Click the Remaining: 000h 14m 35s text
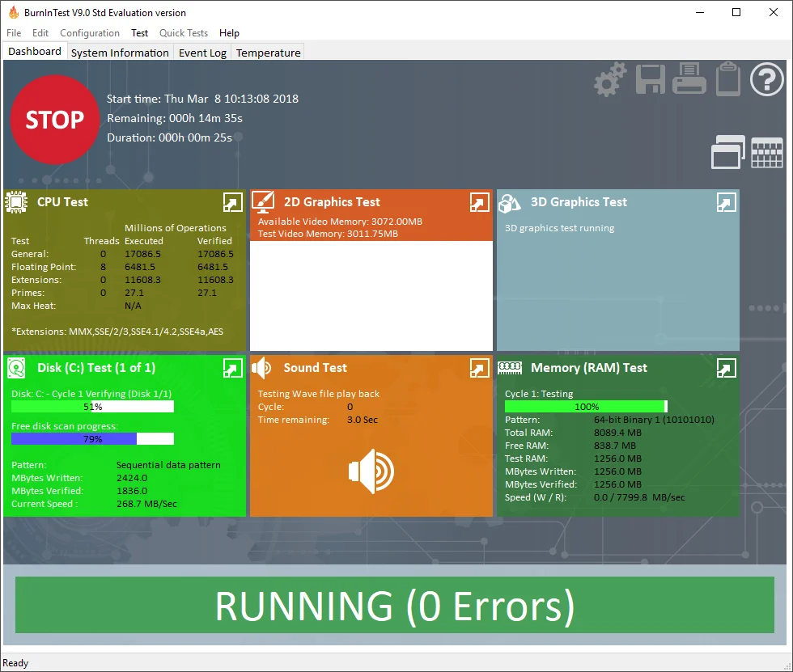Viewport: 793px width, 672px height. point(175,118)
